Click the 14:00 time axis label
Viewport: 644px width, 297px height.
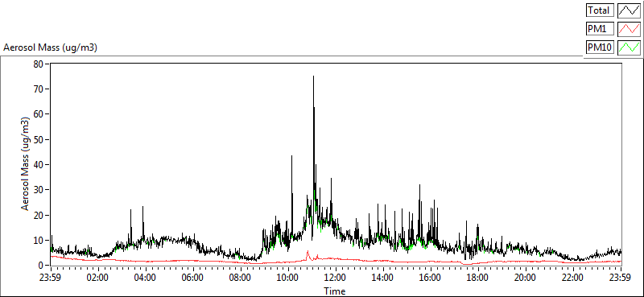coord(383,278)
